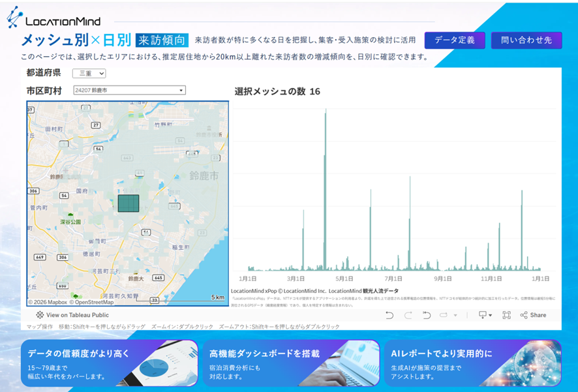The height and width of the screenshot is (392, 578).
Task: Click the late July peak bar
Action: pyautogui.click(x=410, y=223)
